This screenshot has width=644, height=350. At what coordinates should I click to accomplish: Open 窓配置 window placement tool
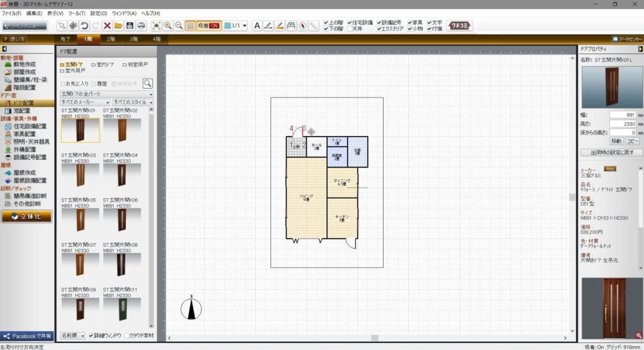[21, 111]
